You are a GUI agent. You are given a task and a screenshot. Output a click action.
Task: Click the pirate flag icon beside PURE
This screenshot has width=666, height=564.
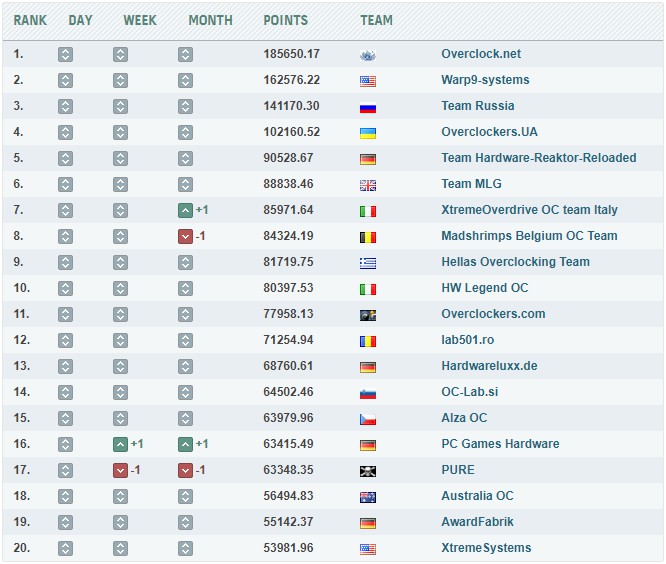(367, 470)
